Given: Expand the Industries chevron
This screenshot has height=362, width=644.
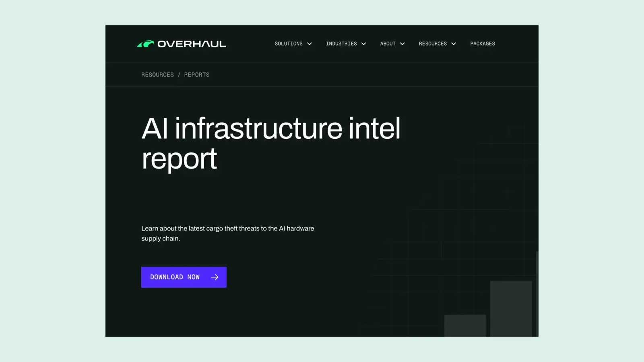Looking at the screenshot, I should click(x=364, y=44).
